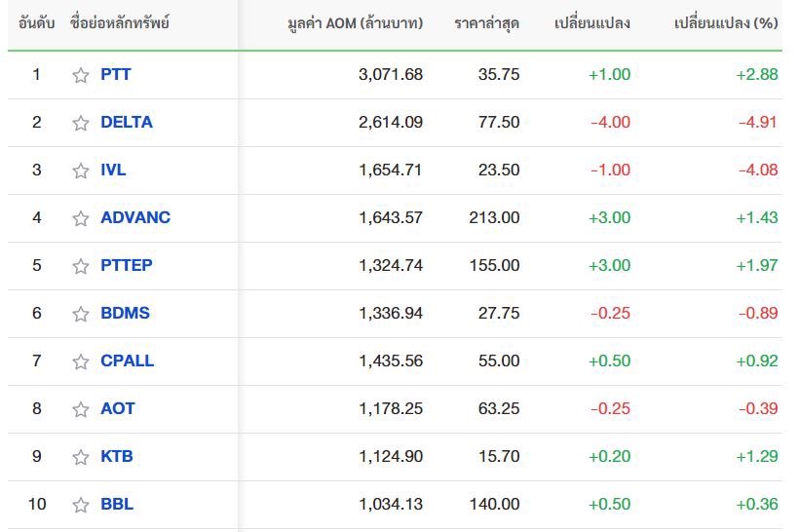Open the DELTA stock detail link
This screenshot has width=800, height=532.
tap(127, 123)
